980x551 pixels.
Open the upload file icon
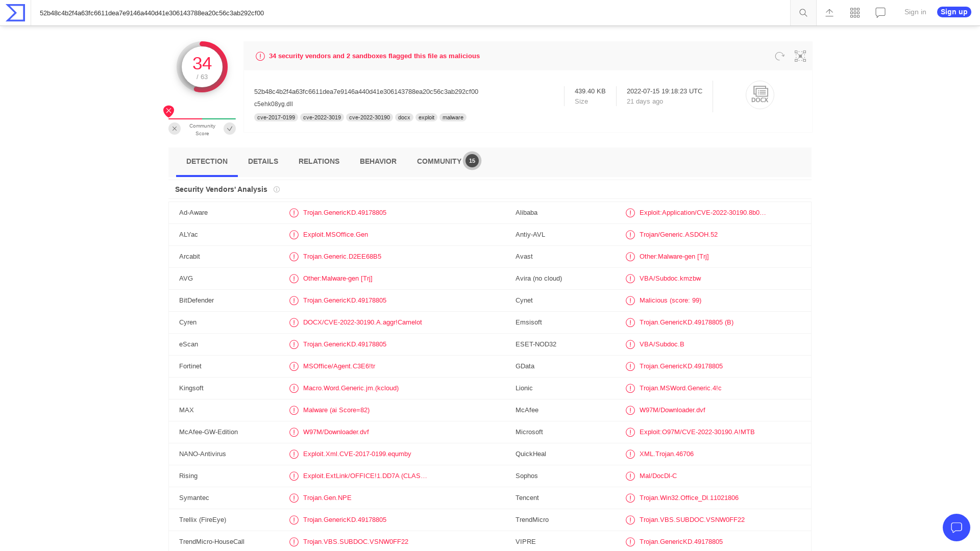[x=829, y=13]
